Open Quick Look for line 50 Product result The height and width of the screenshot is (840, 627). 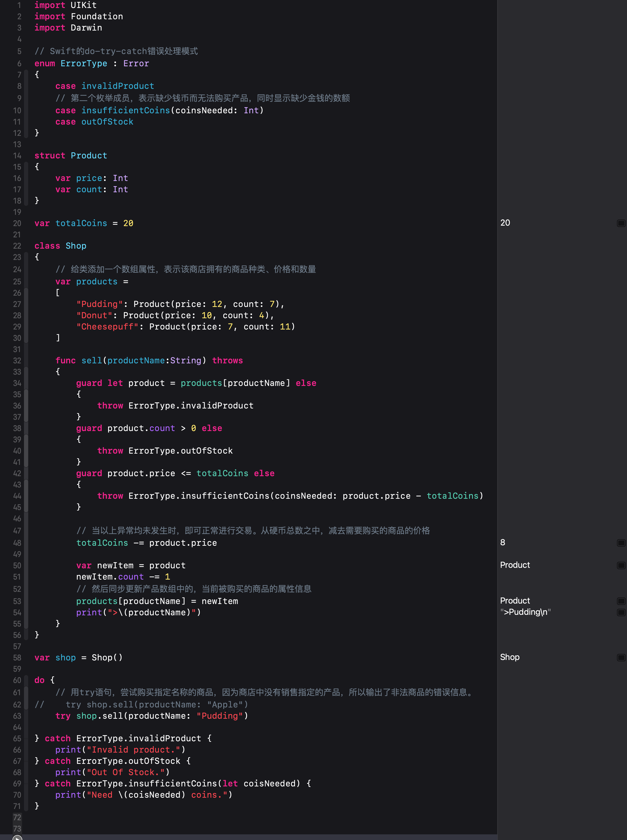(621, 565)
